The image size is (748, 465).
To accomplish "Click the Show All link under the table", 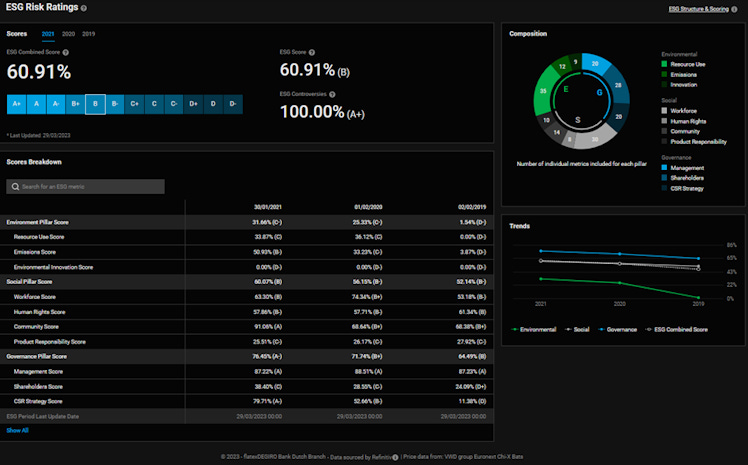I will pyautogui.click(x=18, y=430).
